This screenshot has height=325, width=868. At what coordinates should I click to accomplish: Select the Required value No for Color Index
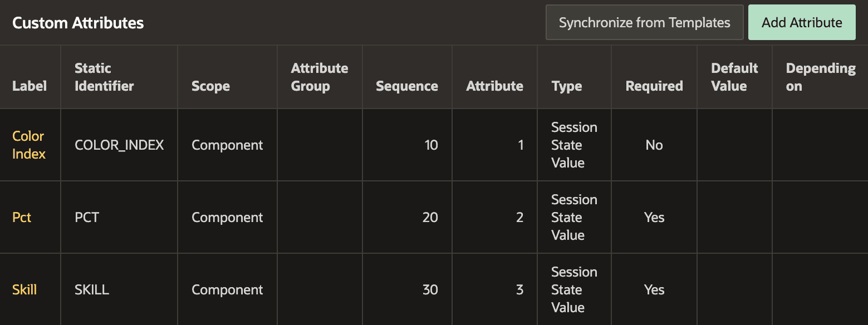point(654,145)
